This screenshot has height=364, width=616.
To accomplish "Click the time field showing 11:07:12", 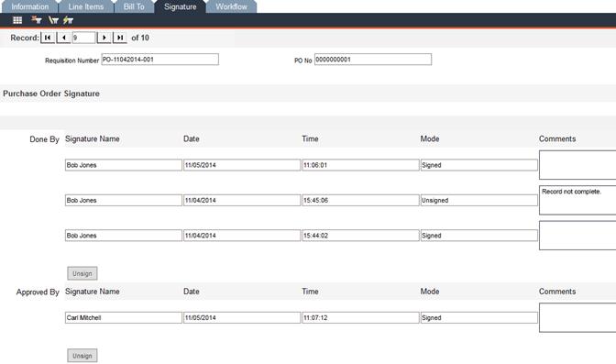I will coord(360,317).
